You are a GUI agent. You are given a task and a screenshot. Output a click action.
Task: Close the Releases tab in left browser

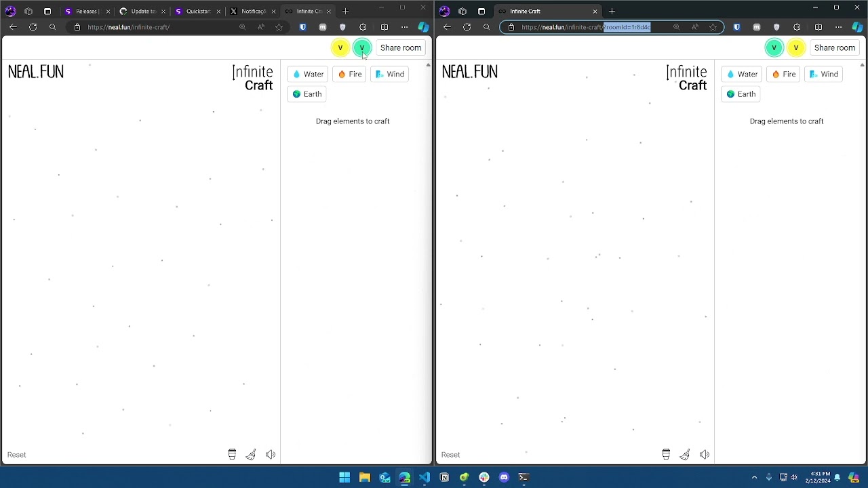point(108,12)
